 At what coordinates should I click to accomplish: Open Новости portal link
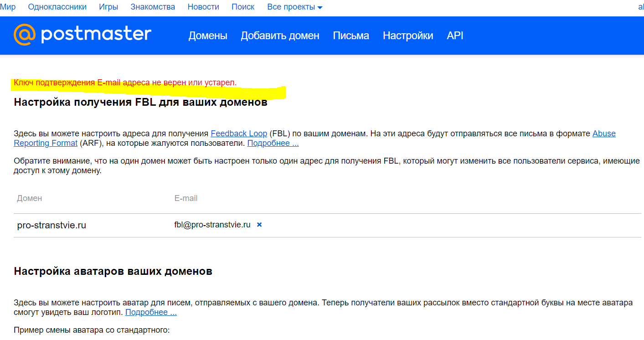203,7
